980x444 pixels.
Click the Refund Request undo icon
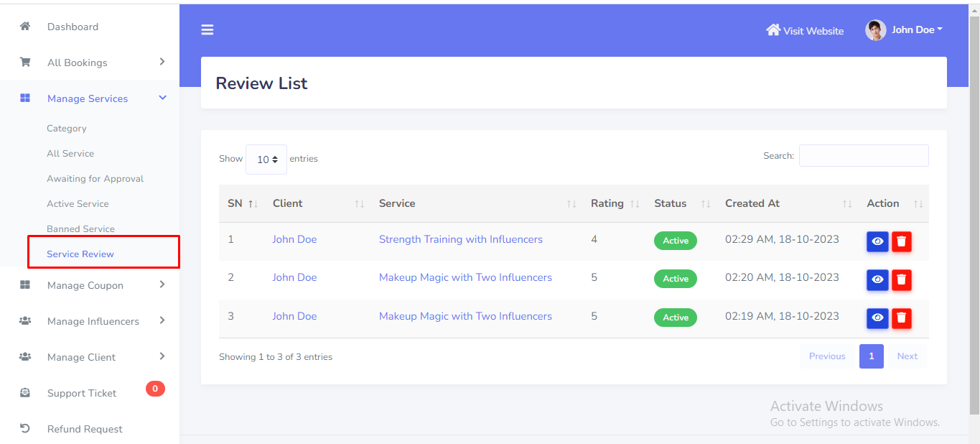tap(25, 429)
